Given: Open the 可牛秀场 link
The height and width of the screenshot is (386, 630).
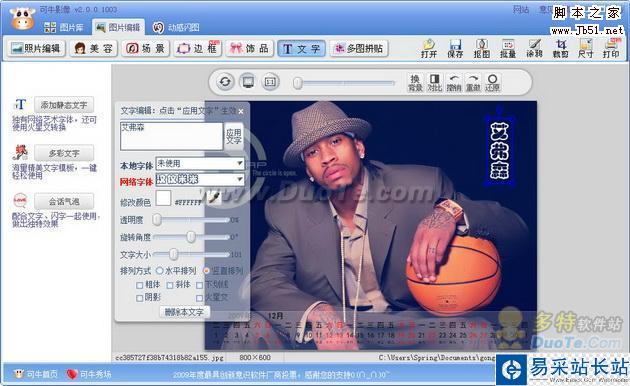Looking at the screenshot, I should click(x=89, y=374).
